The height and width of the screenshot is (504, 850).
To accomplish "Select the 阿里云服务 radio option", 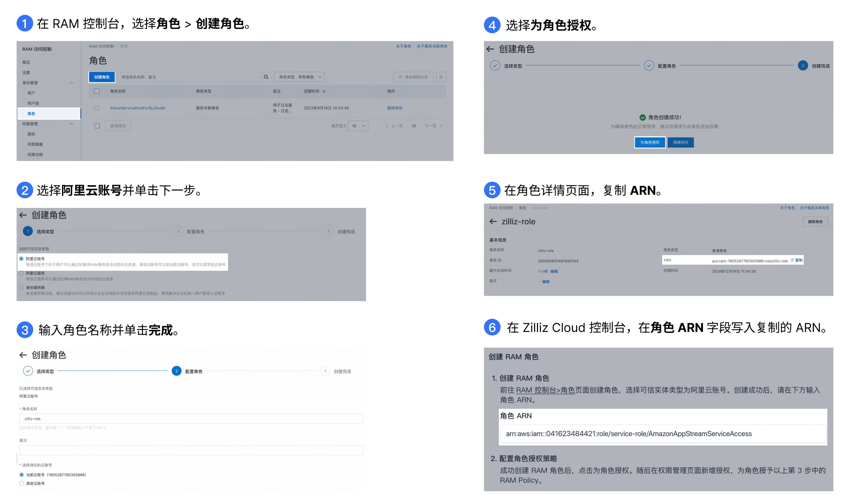I will pos(21,273).
